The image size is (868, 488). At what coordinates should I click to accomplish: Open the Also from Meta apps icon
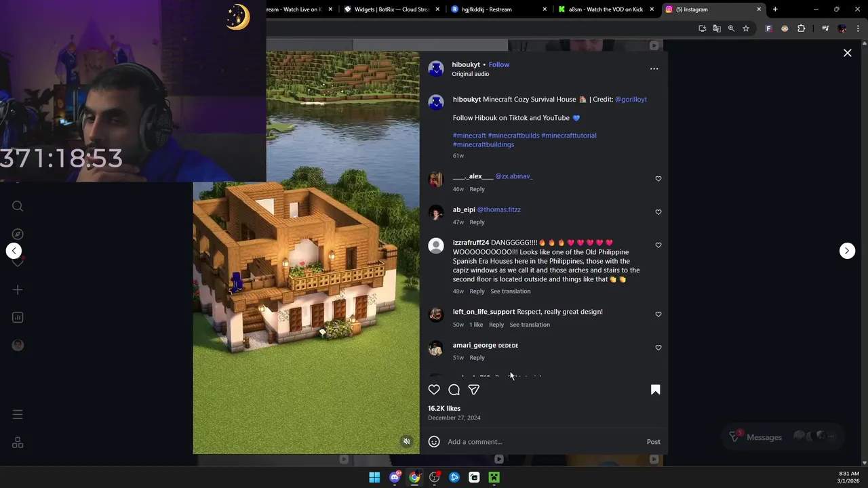(x=18, y=443)
